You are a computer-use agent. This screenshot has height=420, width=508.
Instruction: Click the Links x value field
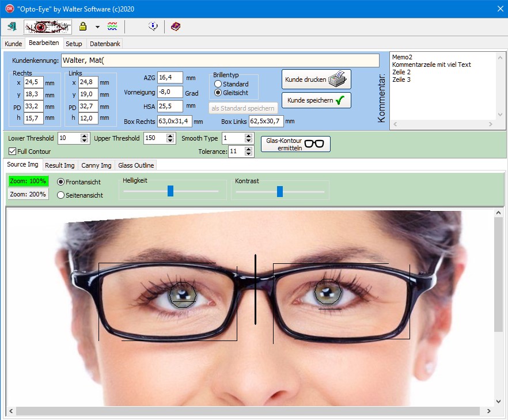click(x=89, y=82)
